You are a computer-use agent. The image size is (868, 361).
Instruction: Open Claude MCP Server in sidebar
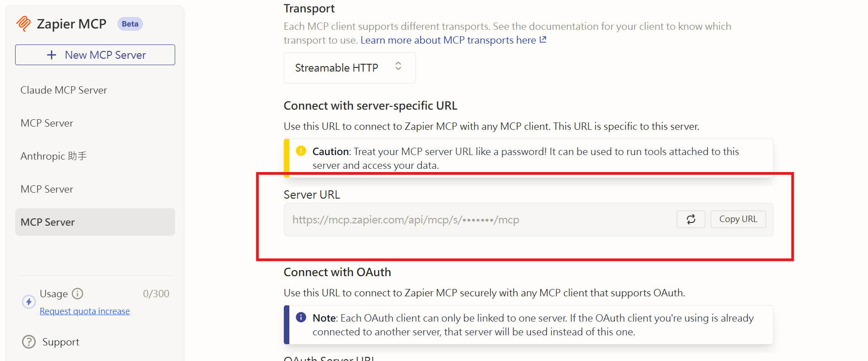click(64, 90)
